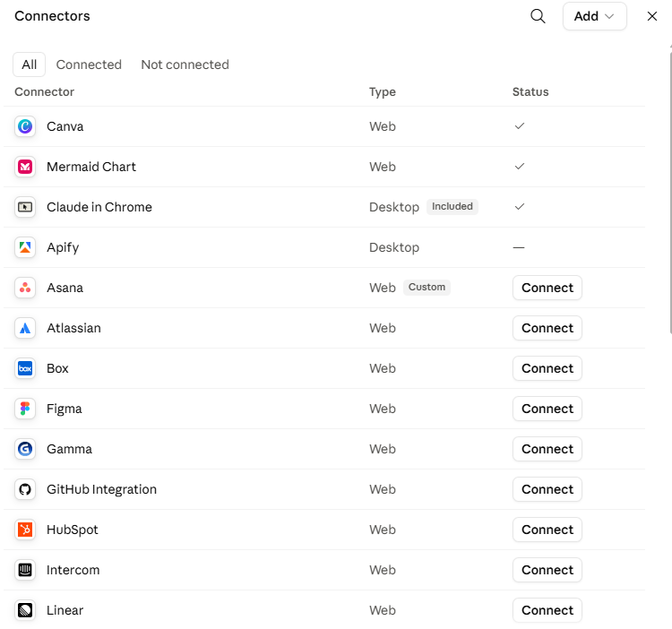Connect the HubSpot connector
The width and height of the screenshot is (672, 629).
point(547,530)
